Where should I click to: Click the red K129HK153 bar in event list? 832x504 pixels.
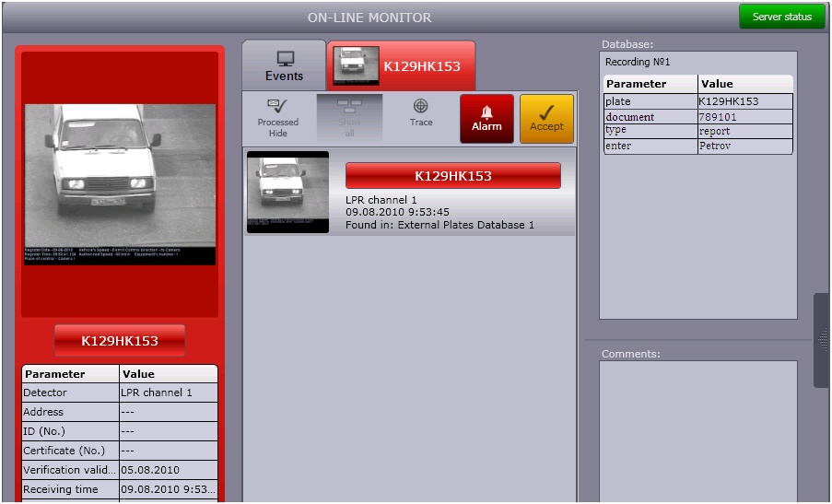tap(452, 176)
